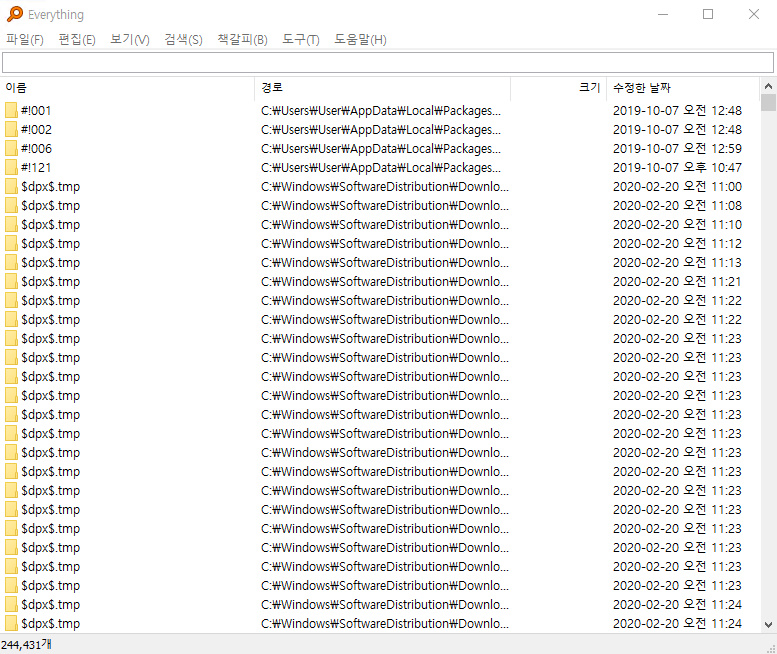
Task: Select $dpx$.tmp name in the 11:13 row
Action: pos(51,262)
